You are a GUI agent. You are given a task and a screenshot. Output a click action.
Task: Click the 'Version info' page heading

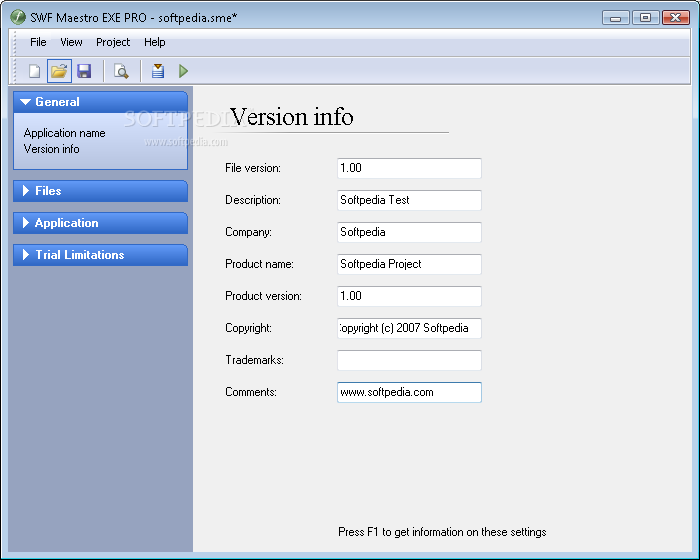pyautogui.click(x=292, y=117)
